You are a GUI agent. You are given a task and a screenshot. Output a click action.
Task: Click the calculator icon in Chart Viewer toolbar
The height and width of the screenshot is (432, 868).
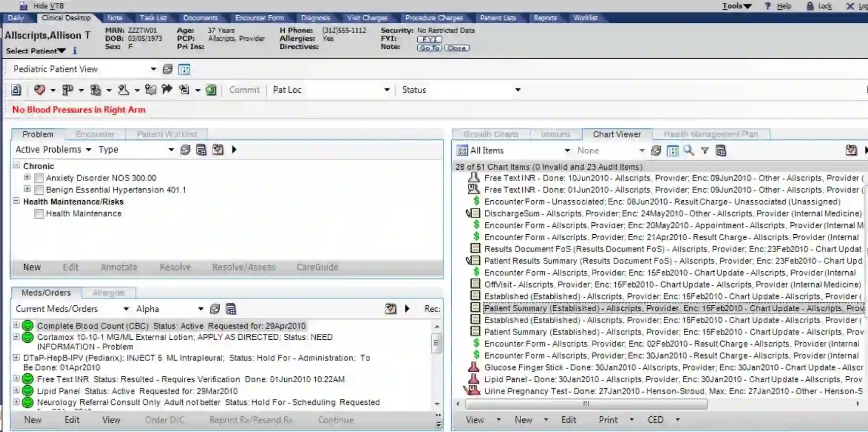coord(721,151)
